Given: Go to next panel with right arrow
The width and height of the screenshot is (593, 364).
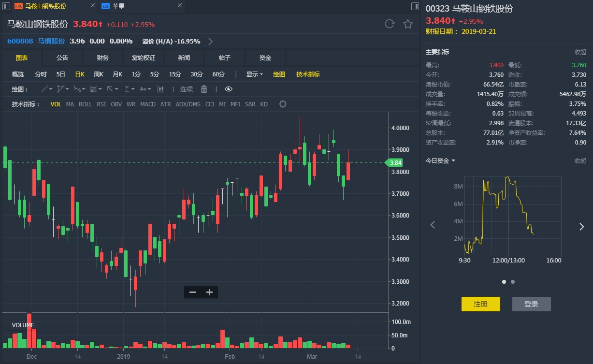Looking at the screenshot, I should pyautogui.click(x=582, y=227).
